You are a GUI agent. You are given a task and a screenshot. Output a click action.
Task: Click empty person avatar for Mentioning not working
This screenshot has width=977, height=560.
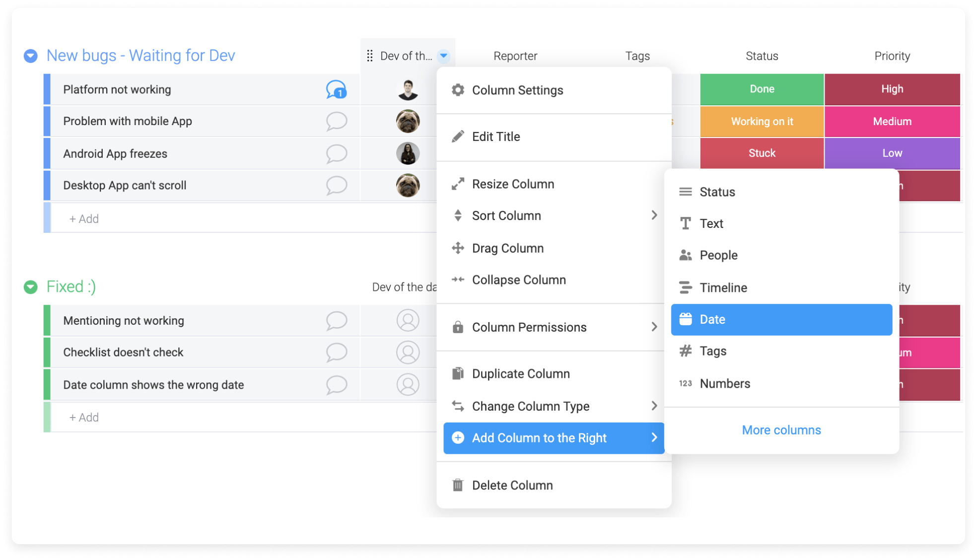[408, 321]
